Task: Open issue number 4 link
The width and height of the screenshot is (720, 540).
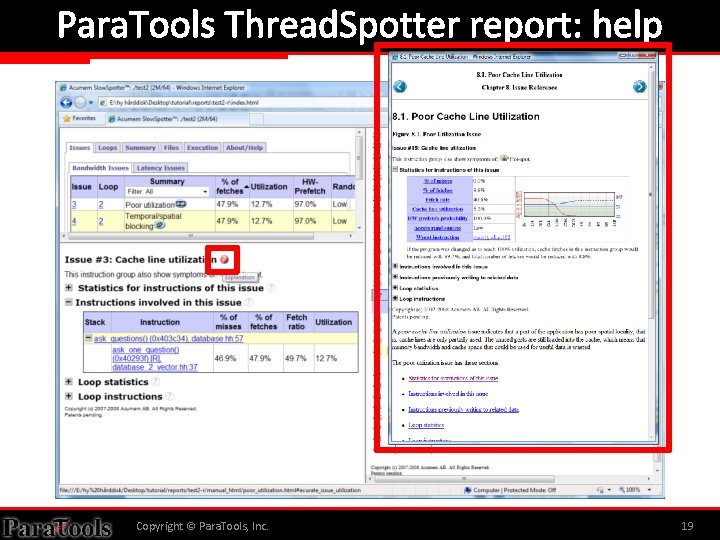Action: pyautogui.click(x=74, y=221)
